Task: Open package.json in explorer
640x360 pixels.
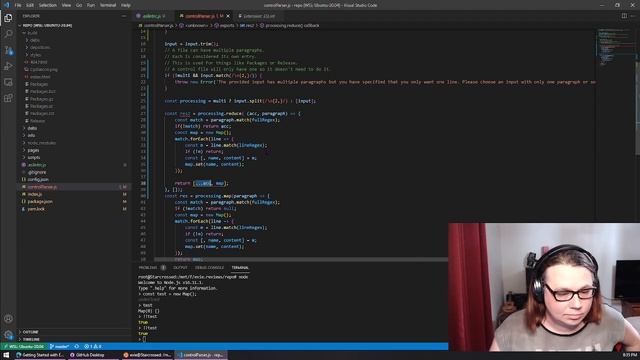Action: 40,202
